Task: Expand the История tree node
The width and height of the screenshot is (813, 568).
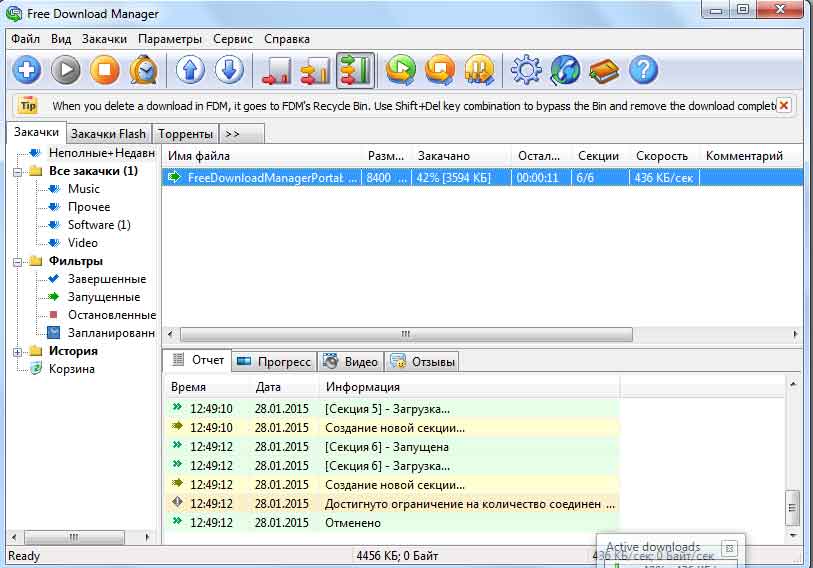Action: tap(17, 352)
